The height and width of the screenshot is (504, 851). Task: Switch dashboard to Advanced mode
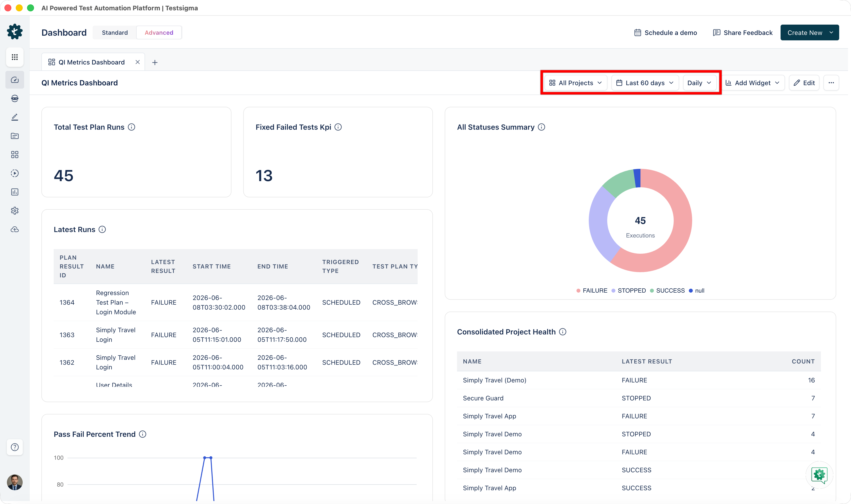point(159,32)
